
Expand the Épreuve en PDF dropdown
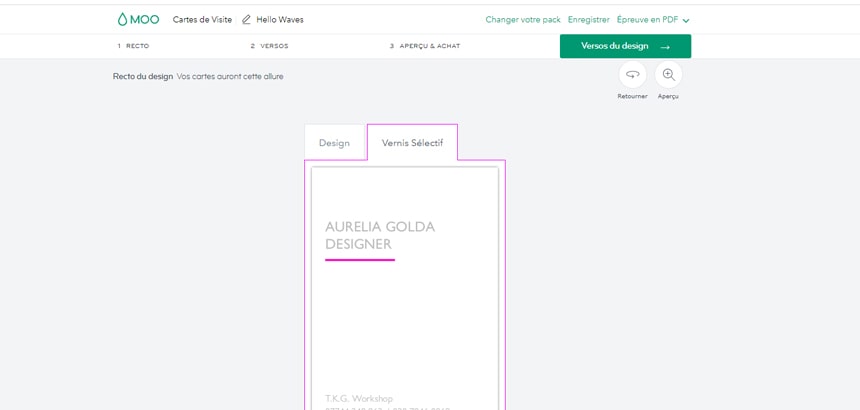pyautogui.click(x=653, y=20)
